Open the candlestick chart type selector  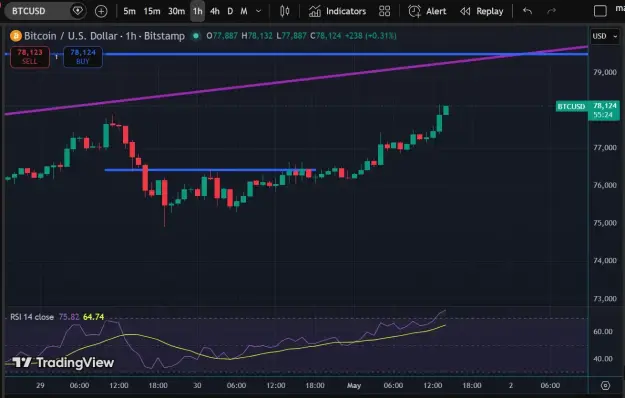tap(285, 11)
